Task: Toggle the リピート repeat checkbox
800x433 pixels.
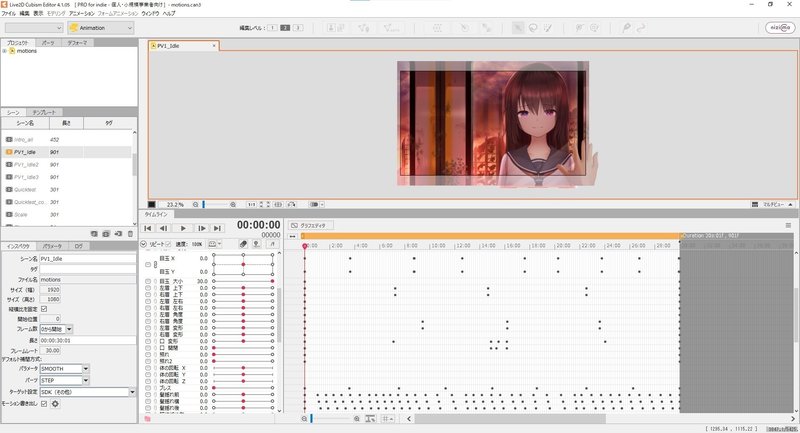Action: pyautogui.click(x=168, y=244)
